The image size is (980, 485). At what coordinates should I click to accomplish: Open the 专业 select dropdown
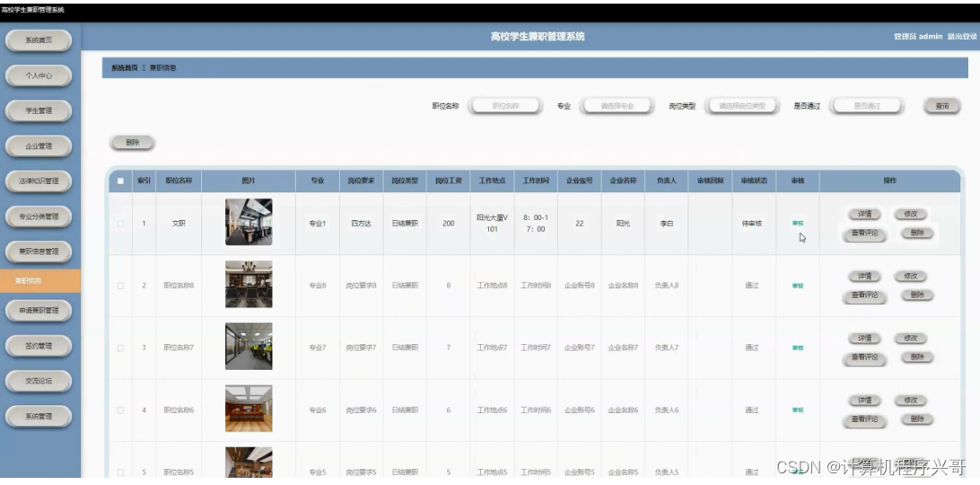tap(617, 106)
